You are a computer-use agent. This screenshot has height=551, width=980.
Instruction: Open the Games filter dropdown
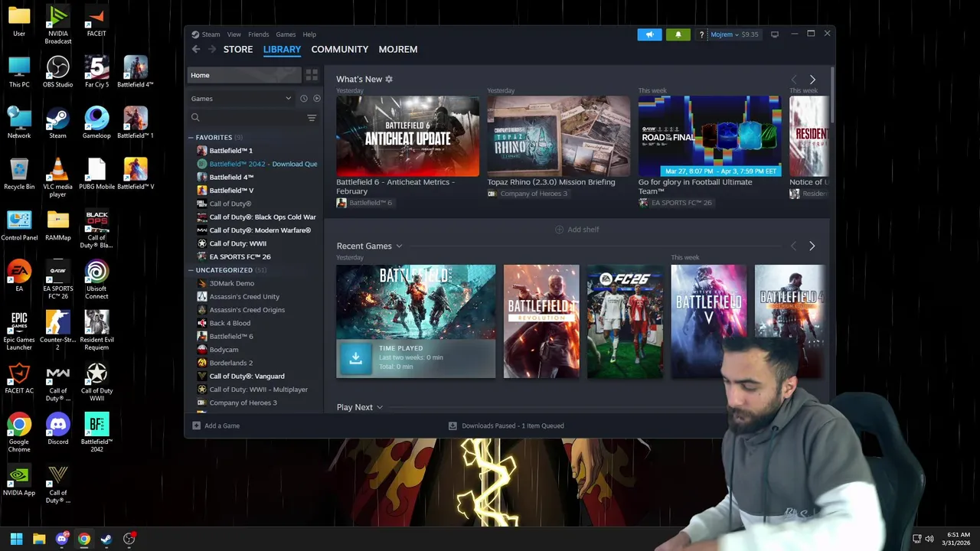pyautogui.click(x=241, y=99)
